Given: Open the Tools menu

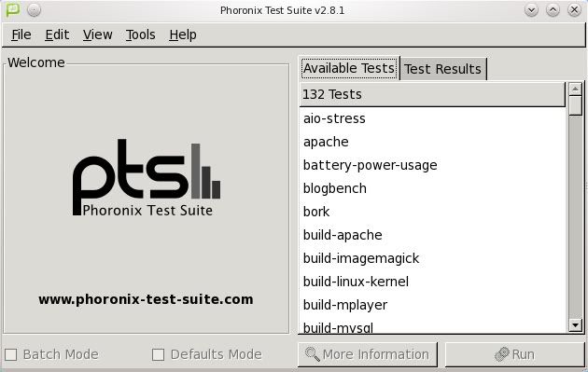Looking at the screenshot, I should pos(140,34).
